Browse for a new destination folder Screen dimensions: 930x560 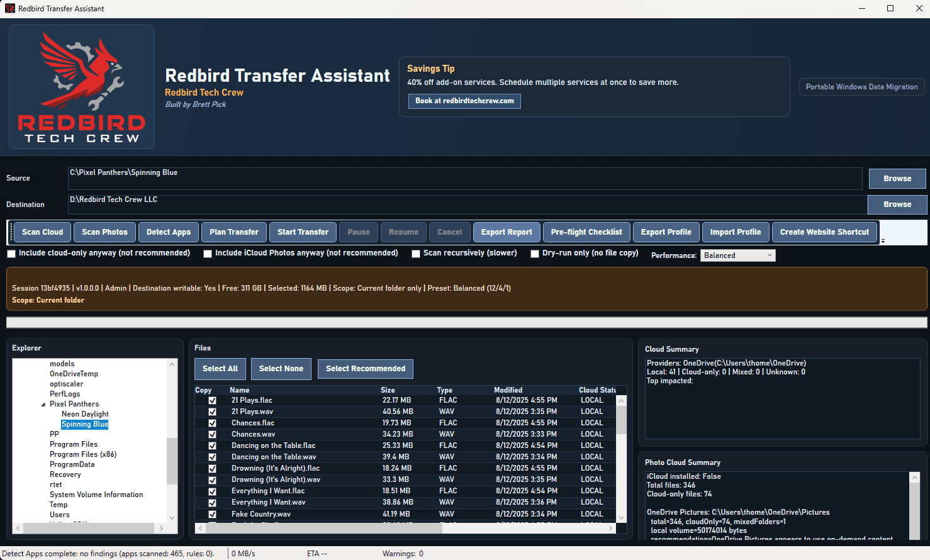coord(897,204)
